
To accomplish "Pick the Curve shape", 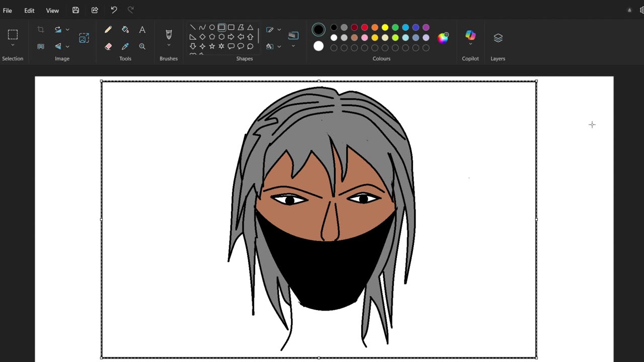I will [x=202, y=28].
